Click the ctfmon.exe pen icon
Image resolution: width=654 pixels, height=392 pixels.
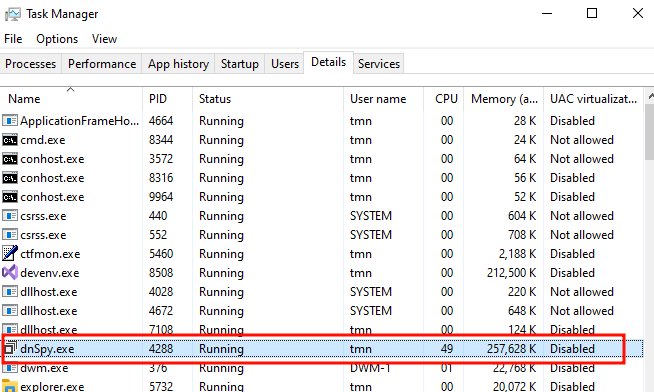pyautogui.click(x=10, y=254)
